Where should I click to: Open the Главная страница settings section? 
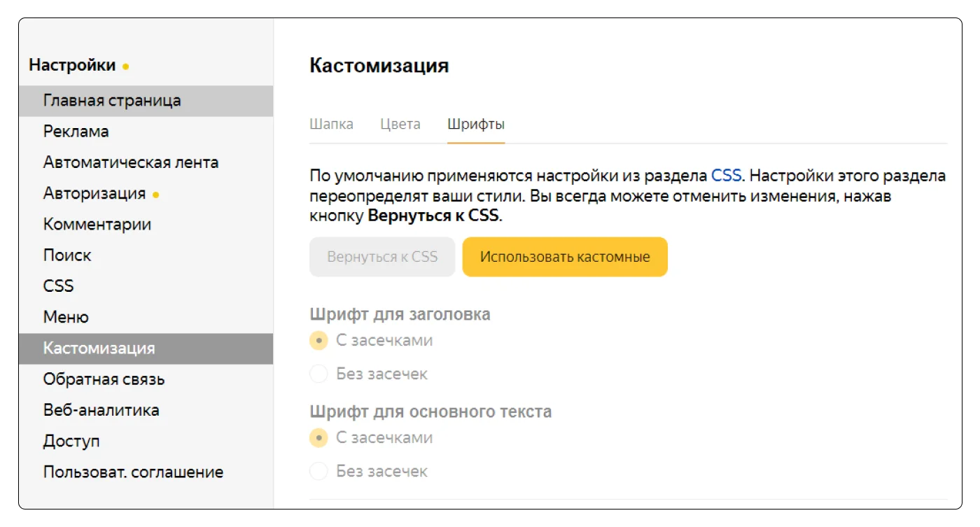[112, 101]
